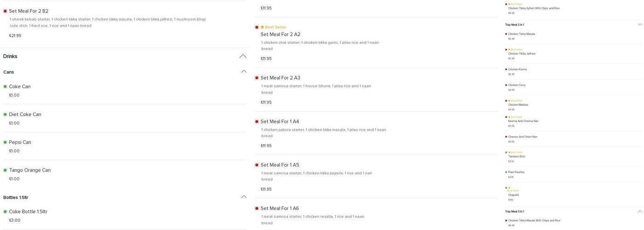This screenshot has height=230, width=644.
Task: Select Keema And Cheese Nan item
Action: pos(523,121)
